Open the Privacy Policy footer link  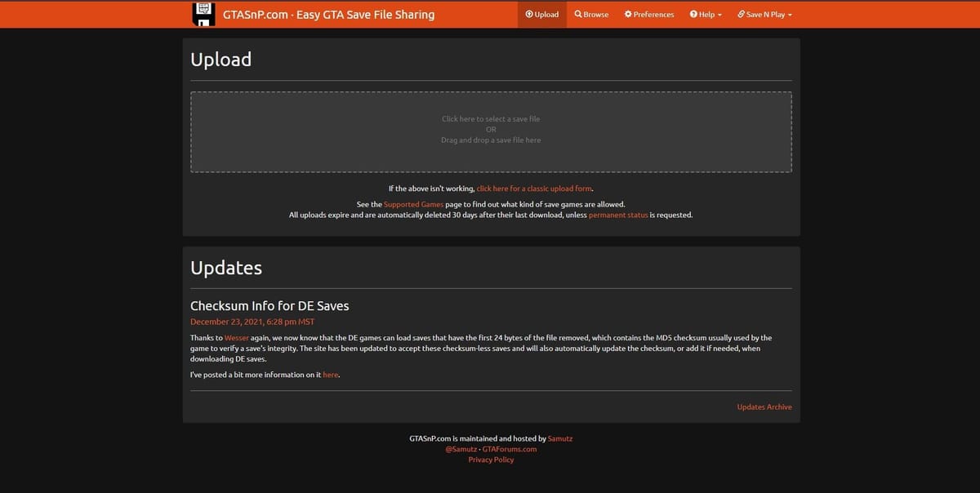click(x=491, y=460)
